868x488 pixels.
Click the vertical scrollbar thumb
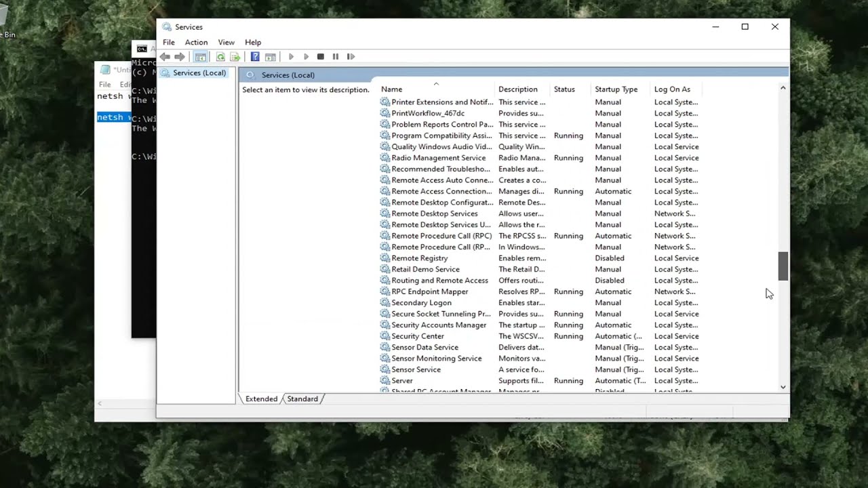(783, 266)
